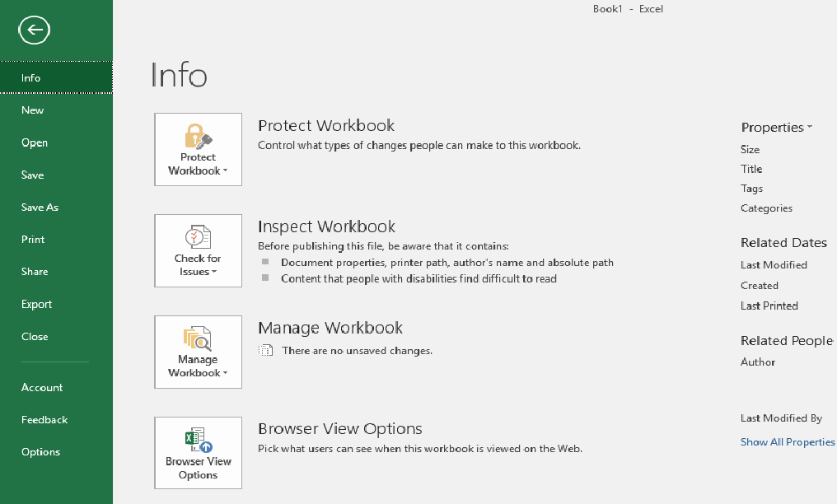Select the Share command in sidebar
The width and height of the screenshot is (837, 504).
[x=35, y=271]
